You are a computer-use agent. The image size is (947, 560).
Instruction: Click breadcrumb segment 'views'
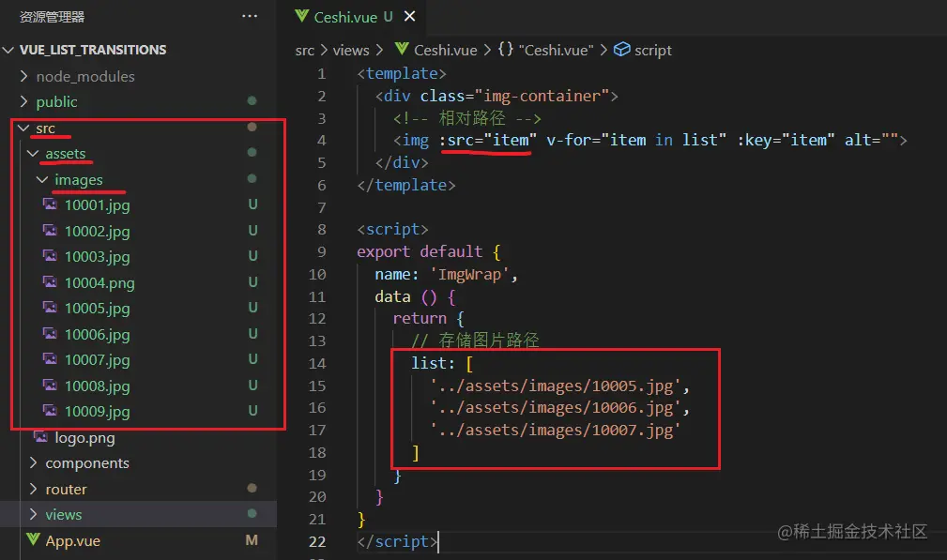tap(351, 50)
